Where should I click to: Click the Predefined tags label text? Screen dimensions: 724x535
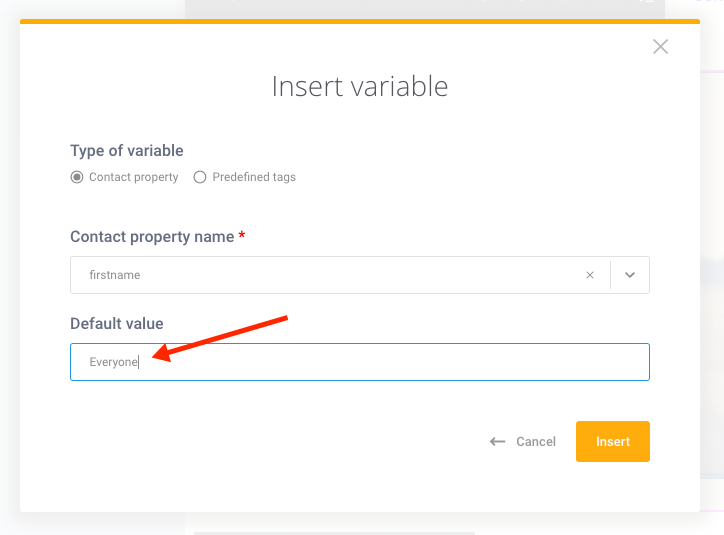point(254,177)
